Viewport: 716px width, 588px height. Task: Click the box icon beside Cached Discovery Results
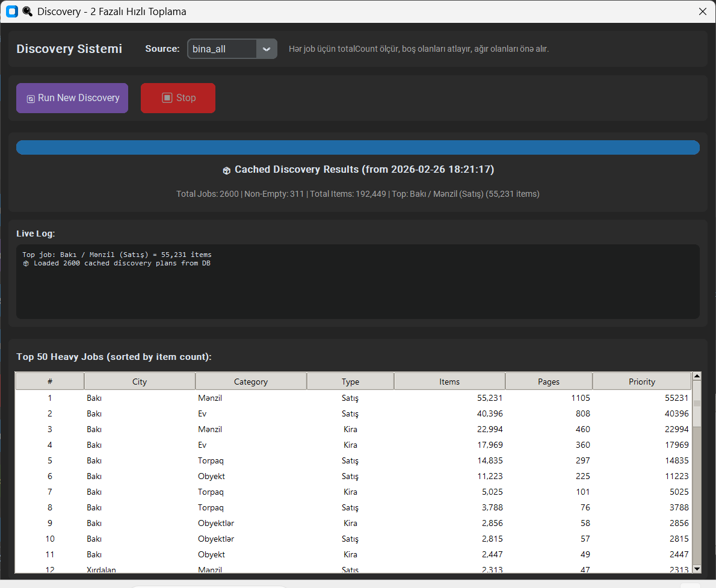pos(227,170)
